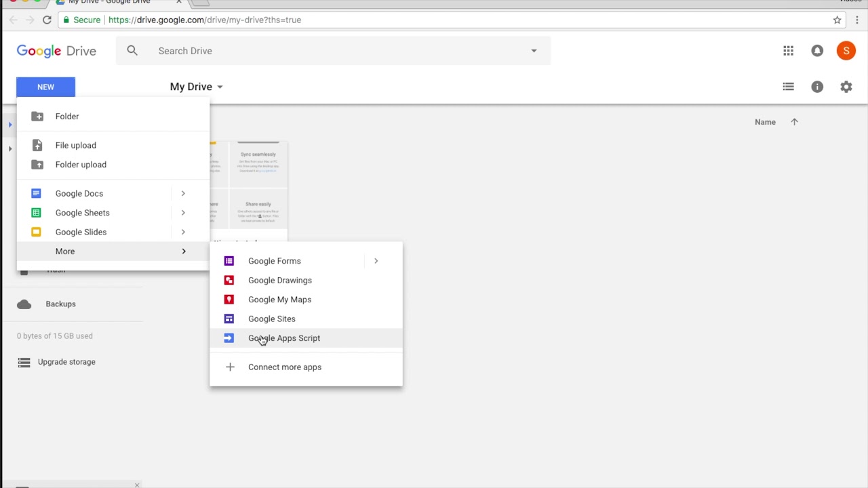
Task: Open the settings gear
Action: 846,87
